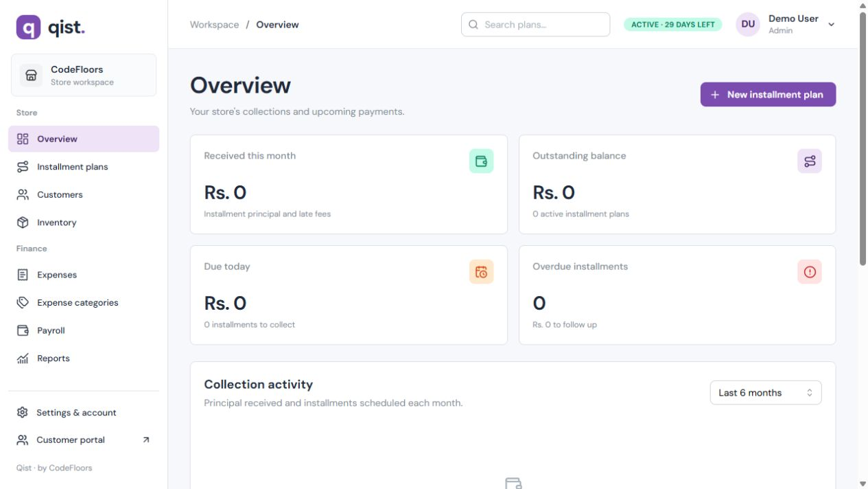
Task: Click the scrollbar up arrow
Action: point(863,5)
